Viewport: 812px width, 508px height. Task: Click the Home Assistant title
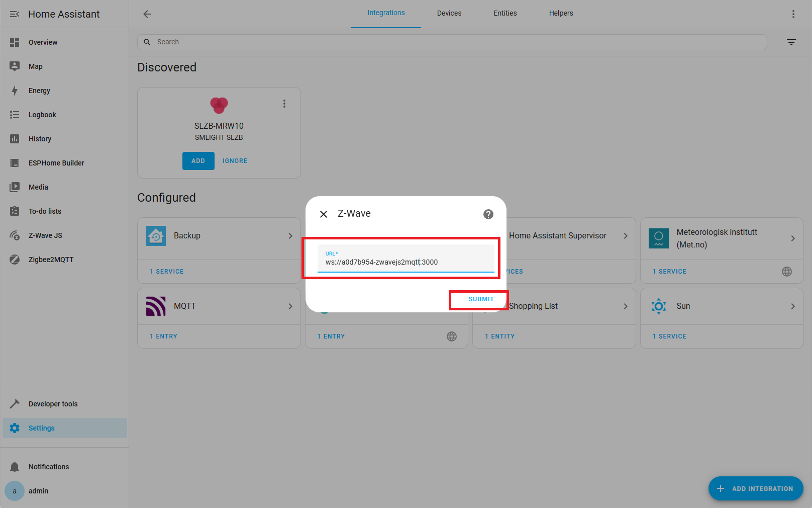point(64,14)
